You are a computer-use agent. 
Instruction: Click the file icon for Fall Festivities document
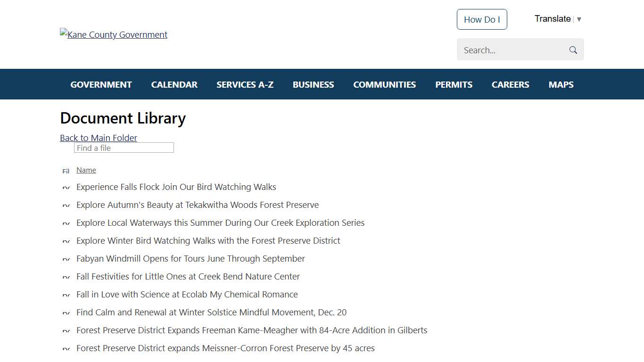(x=66, y=277)
